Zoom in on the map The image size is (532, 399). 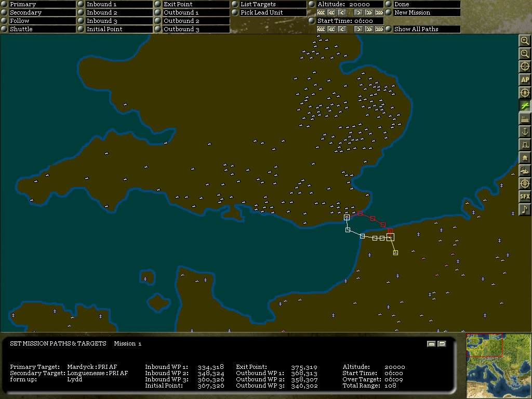[525, 41]
